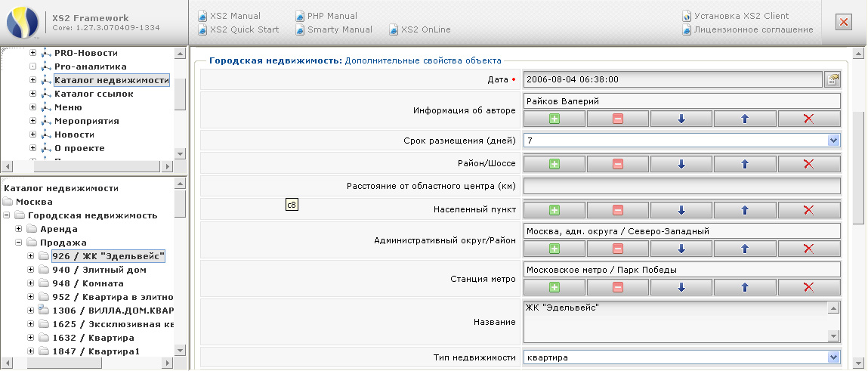Image resolution: width=868 pixels, height=371 pixels.
Task: Open the calendar picker beside Дата field
Action: tap(832, 79)
